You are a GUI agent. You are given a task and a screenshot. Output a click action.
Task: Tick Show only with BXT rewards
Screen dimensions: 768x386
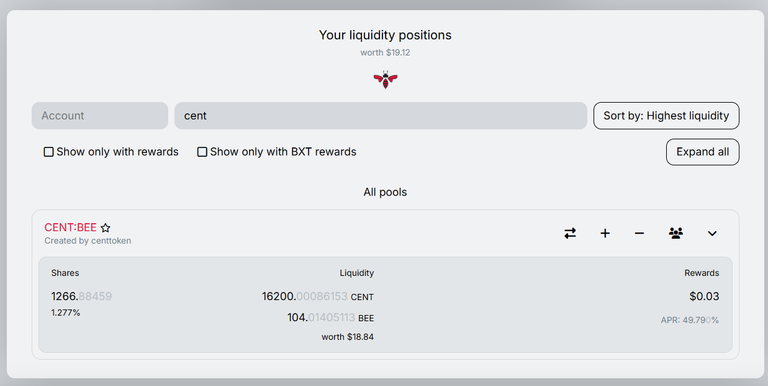pos(202,152)
